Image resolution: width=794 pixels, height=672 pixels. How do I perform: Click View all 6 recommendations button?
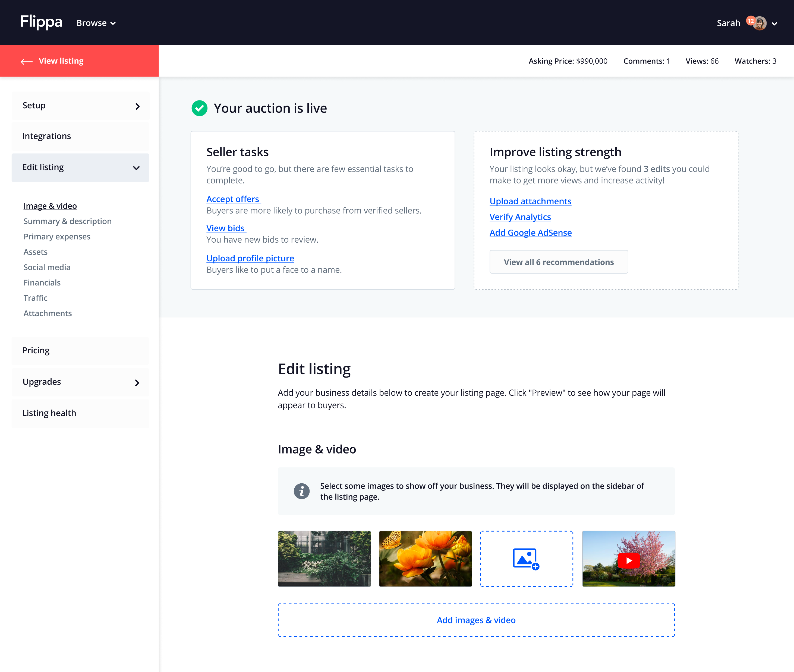tap(558, 262)
